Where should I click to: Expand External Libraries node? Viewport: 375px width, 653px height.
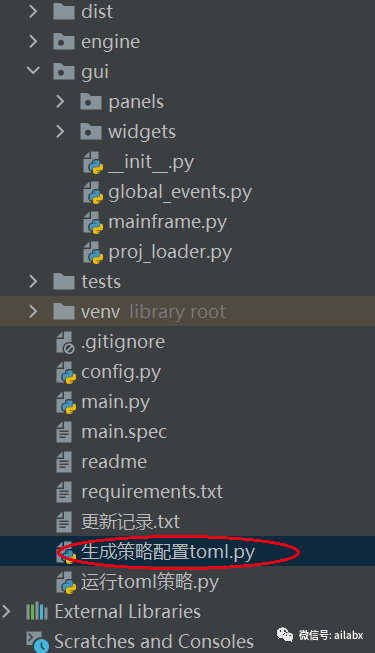[x=6, y=611]
